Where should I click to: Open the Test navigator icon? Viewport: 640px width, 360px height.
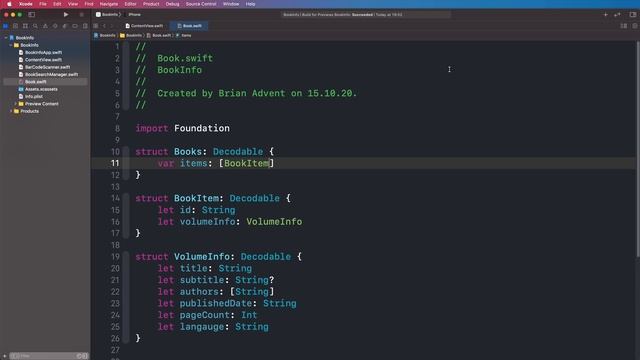[55, 26]
